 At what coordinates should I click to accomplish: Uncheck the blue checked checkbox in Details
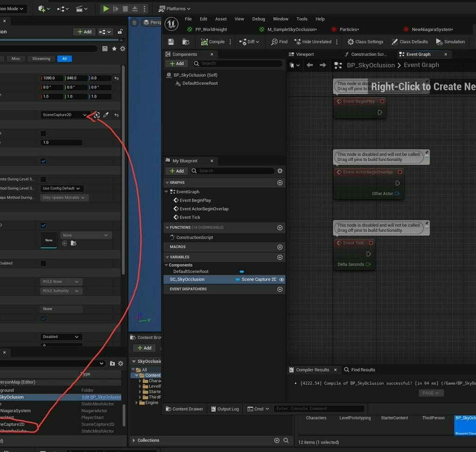click(43, 160)
